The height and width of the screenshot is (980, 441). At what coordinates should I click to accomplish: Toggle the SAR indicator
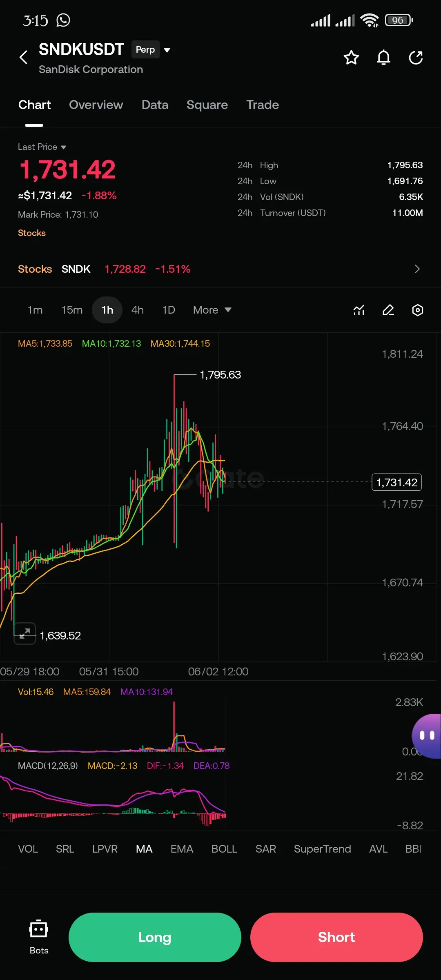click(x=266, y=849)
